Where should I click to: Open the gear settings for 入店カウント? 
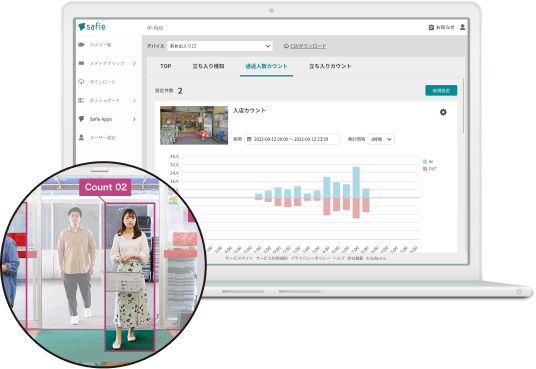[443, 112]
